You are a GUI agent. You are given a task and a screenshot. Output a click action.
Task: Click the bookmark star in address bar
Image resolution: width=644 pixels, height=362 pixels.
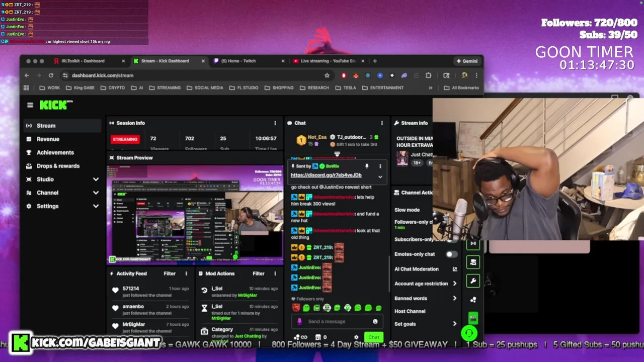point(327,75)
